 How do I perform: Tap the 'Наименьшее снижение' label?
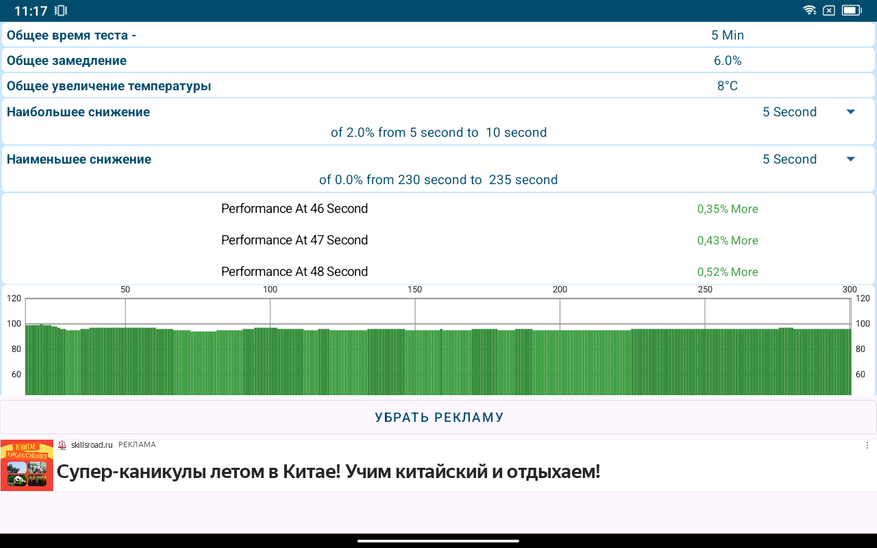click(79, 159)
